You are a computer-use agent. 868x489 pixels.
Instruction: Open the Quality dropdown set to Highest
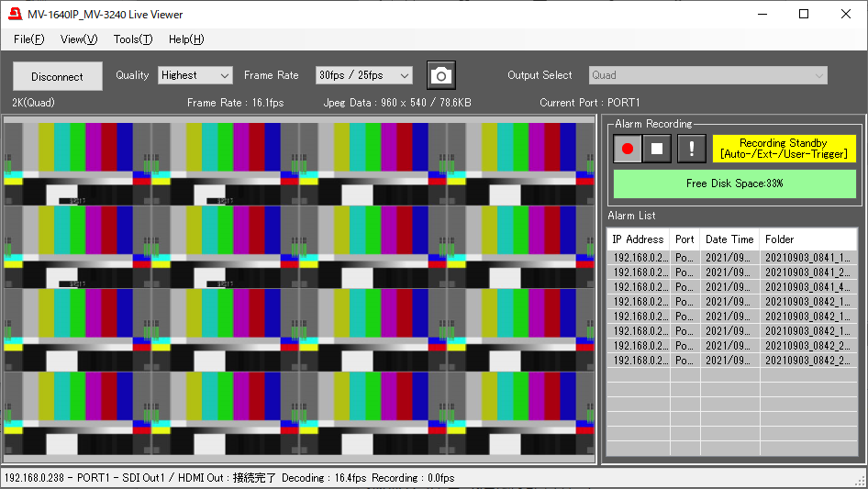pos(195,75)
